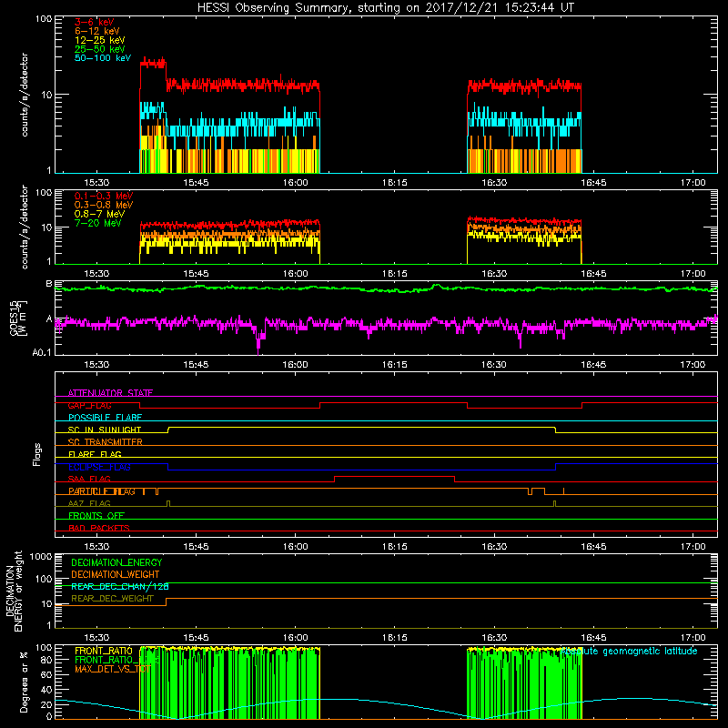The width and height of the screenshot is (728, 728).
Task: Pick the yellow 12-25 keV legend label
Action: coord(100,40)
